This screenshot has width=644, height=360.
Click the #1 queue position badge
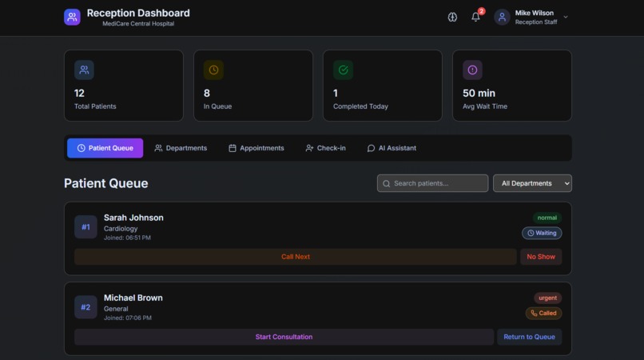tap(85, 227)
